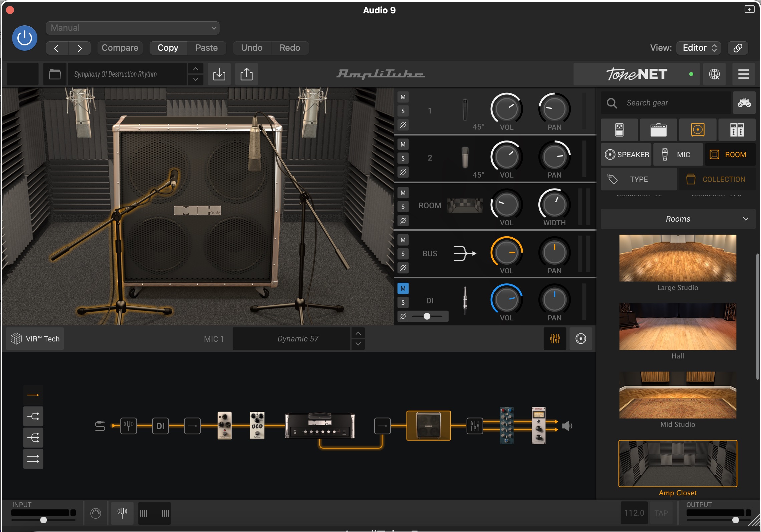Click the DI phase slider
Image resolution: width=761 pixels, height=532 pixels.
click(x=427, y=316)
